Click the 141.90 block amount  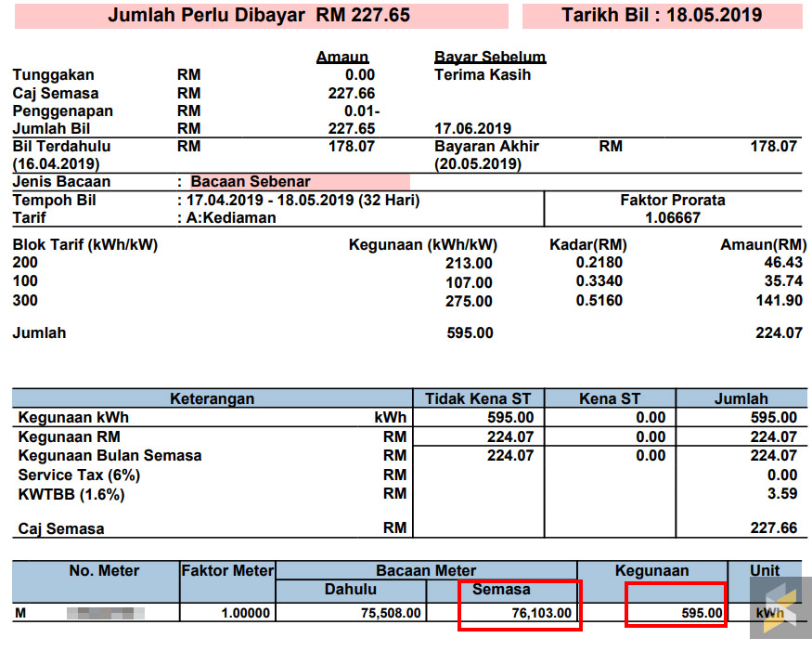point(779,301)
